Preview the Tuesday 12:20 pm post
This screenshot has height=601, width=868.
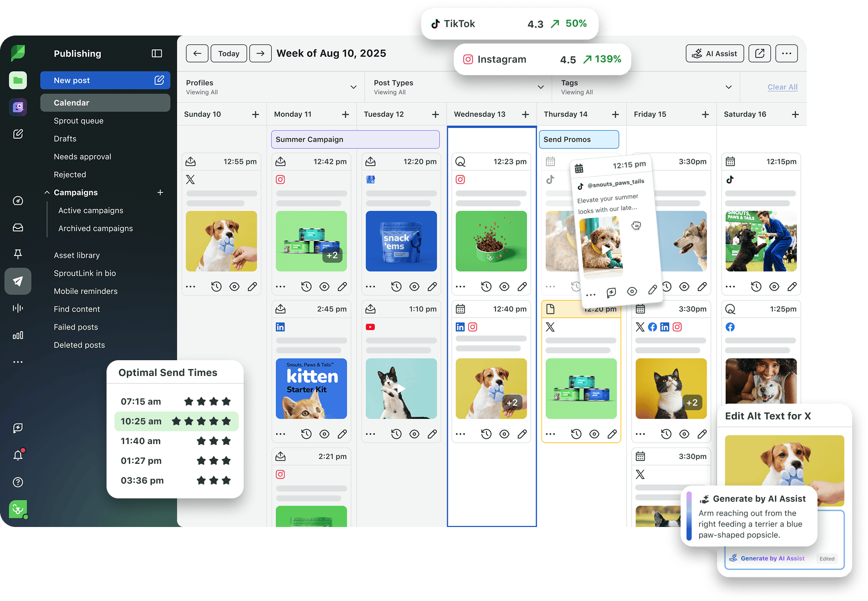click(x=414, y=287)
